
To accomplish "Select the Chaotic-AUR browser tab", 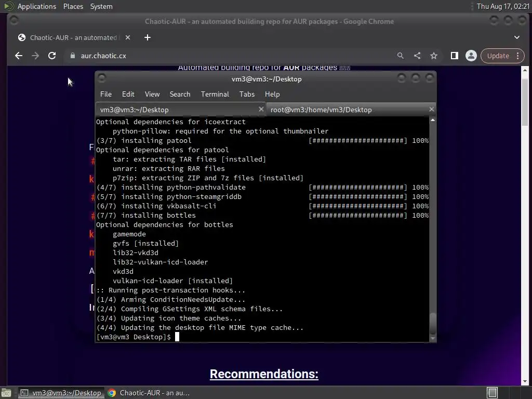I will click(x=73, y=37).
